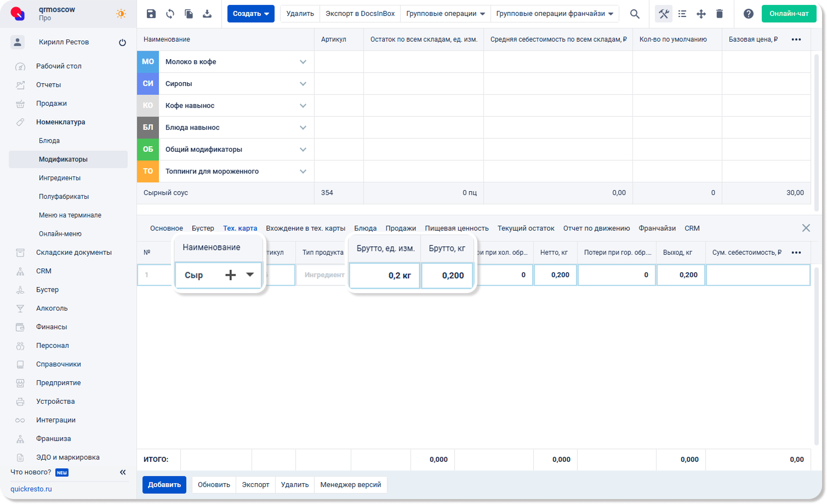Image resolution: width=827 pixels, height=504 pixels.
Task: Switch to the Отчет по движению tab
Action: pos(597,228)
